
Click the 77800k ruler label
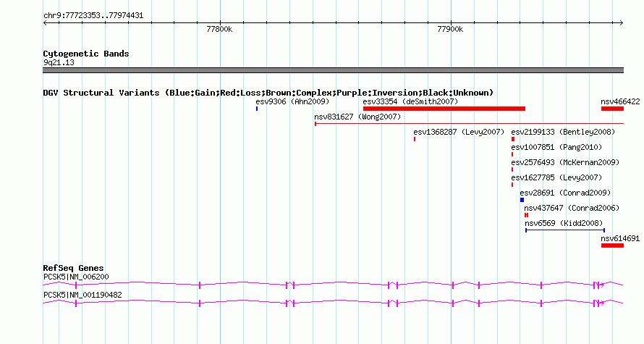coord(219,29)
